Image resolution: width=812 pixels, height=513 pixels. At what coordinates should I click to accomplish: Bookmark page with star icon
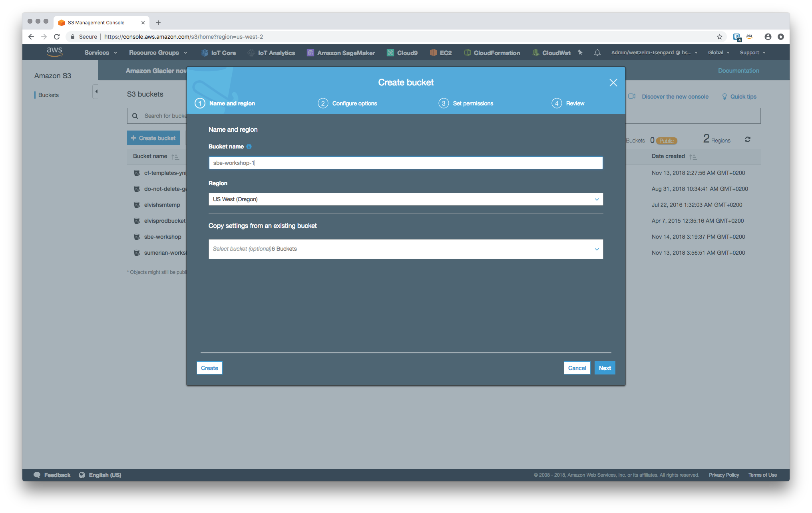(x=719, y=37)
